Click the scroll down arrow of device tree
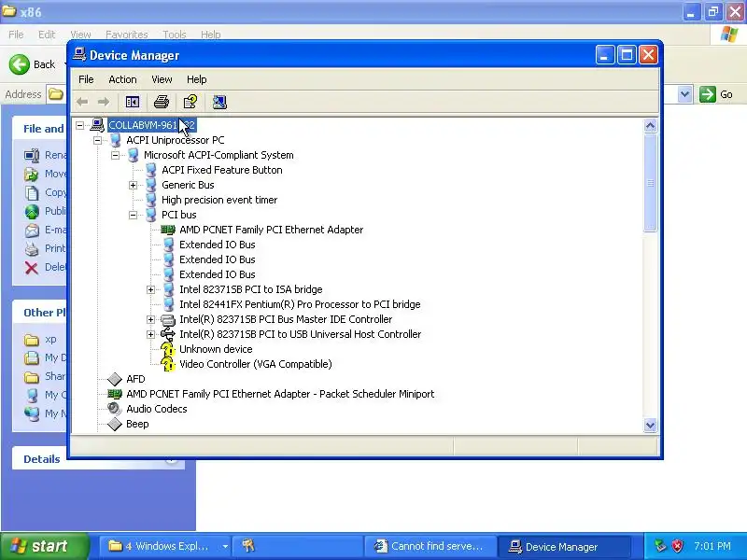Viewport: 747px width, 560px height. [x=650, y=425]
